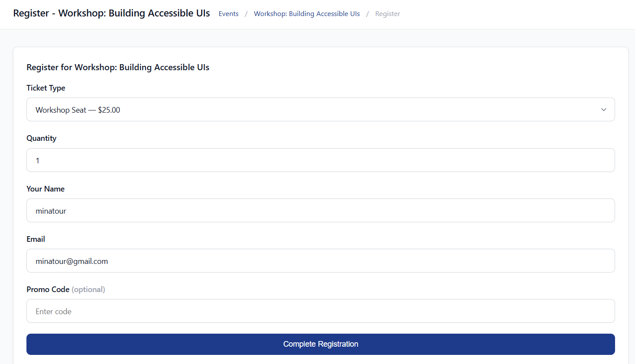The width and height of the screenshot is (635, 364).
Task: Click the Events breadcrumb link
Action: click(228, 14)
